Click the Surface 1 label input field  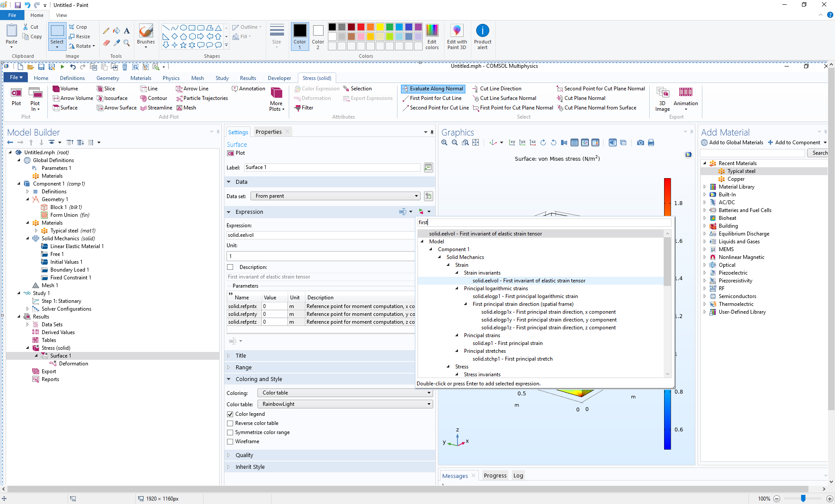click(x=332, y=167)
